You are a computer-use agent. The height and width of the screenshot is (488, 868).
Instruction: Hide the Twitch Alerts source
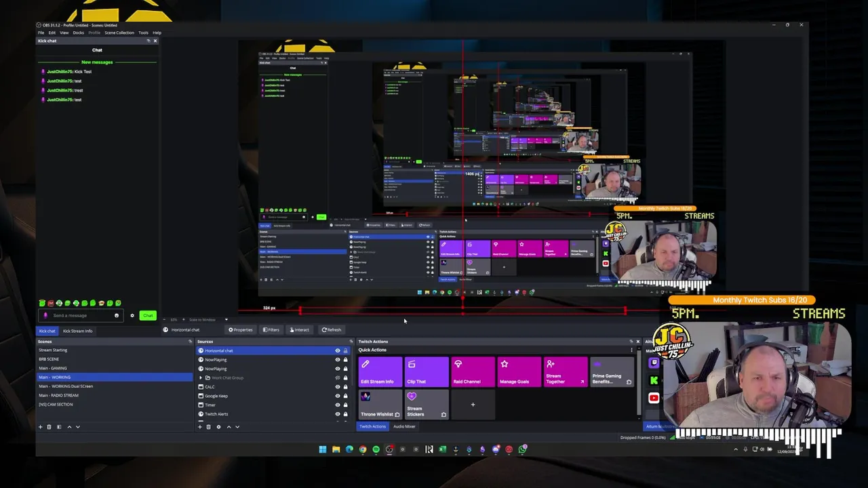coord(337,414)
